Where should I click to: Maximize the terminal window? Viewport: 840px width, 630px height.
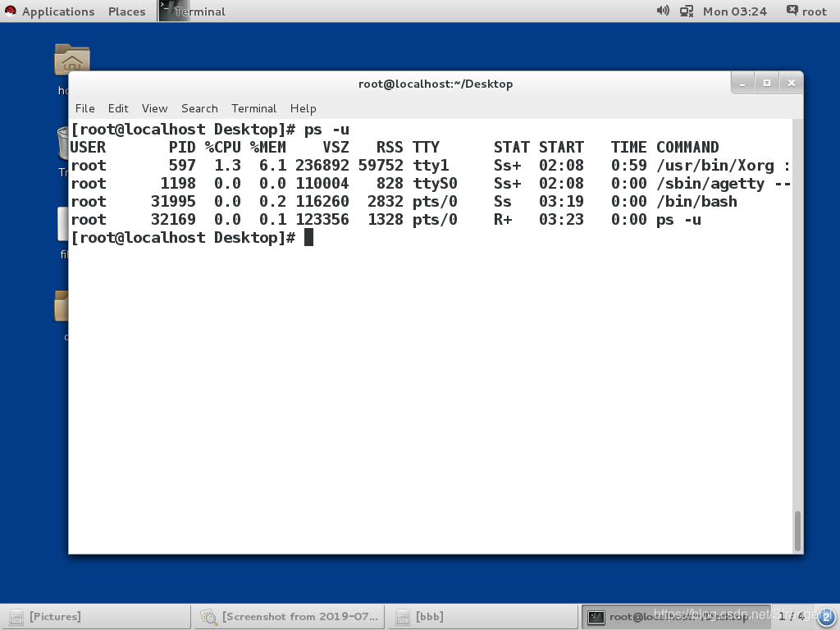point(767,83)
